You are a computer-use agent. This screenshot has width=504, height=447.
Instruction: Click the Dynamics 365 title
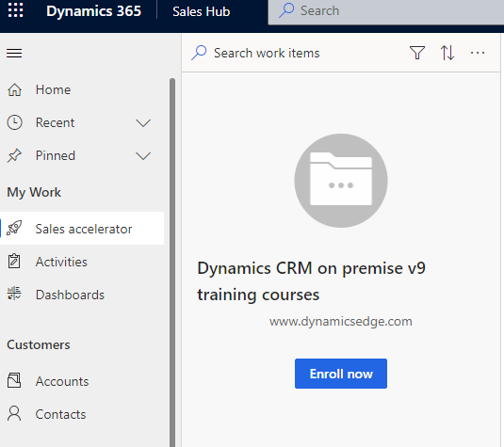coord(93,11)
